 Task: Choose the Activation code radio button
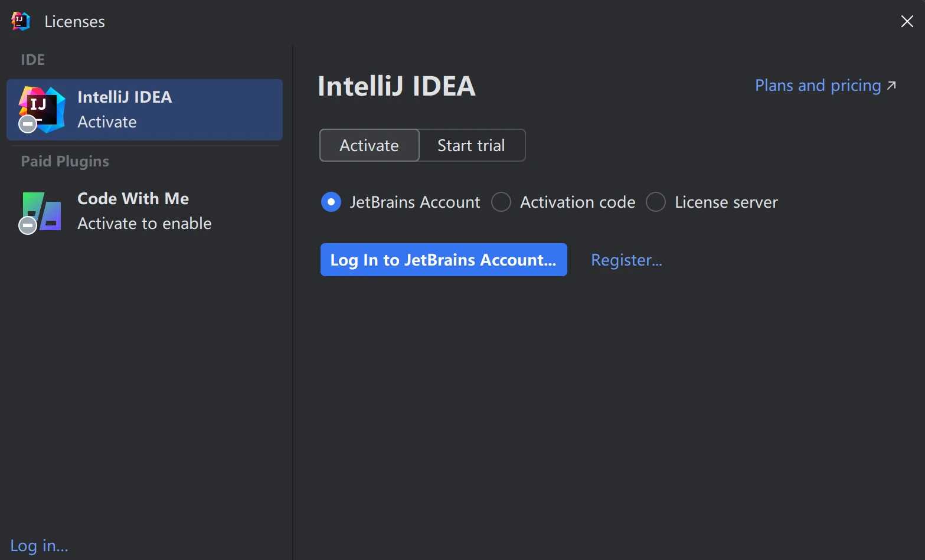[501, 202]
